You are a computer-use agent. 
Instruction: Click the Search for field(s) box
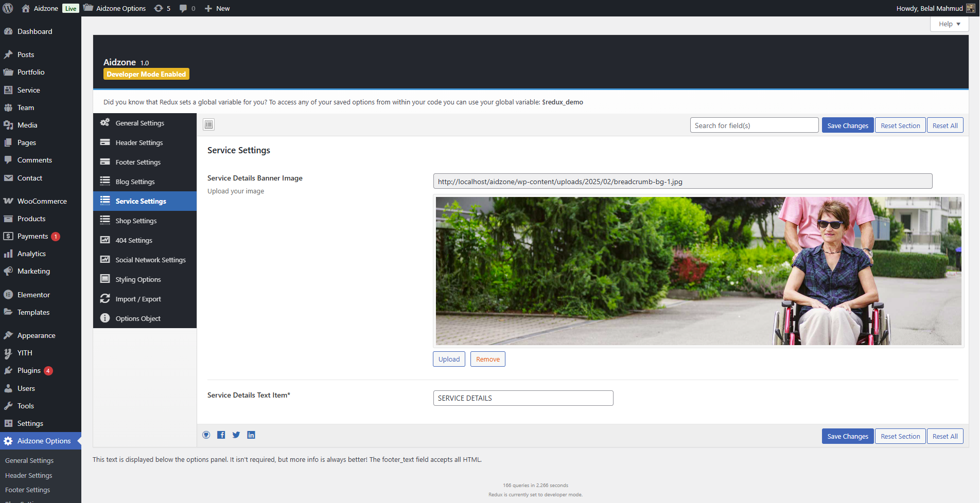point(754,125)
